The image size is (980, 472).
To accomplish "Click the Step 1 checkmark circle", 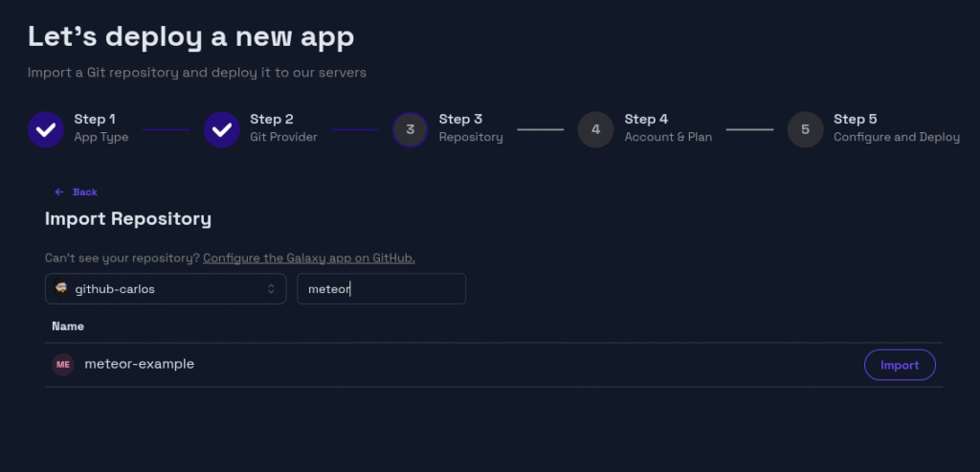I will [46, 129].
